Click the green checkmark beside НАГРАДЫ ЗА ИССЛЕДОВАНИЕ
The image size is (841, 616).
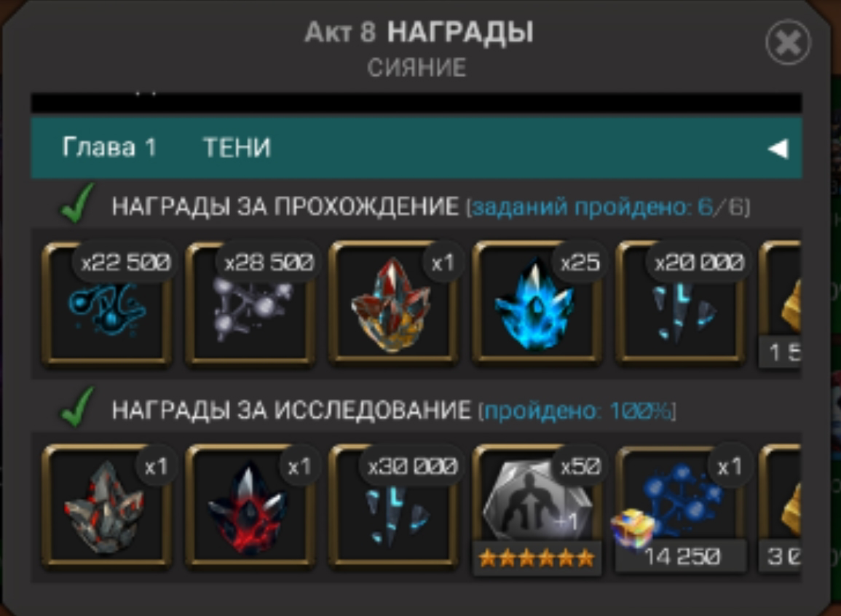[77, 407]
